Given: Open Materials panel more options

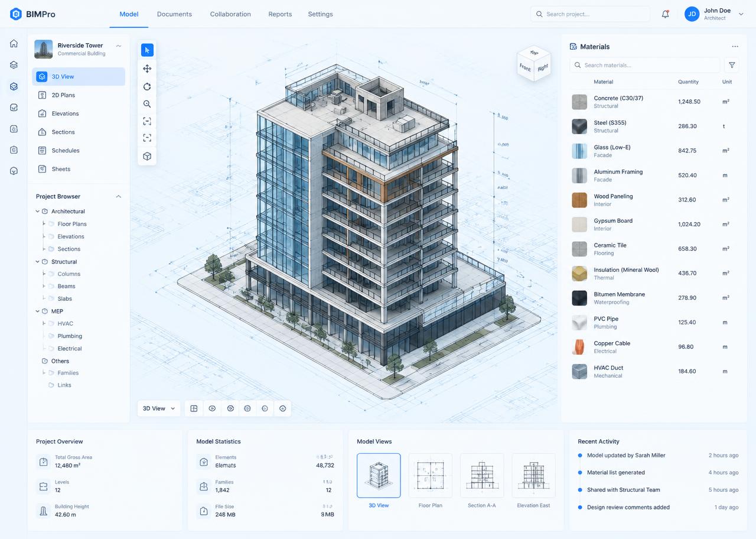Looking at the screenshot, I should (735, 47).
